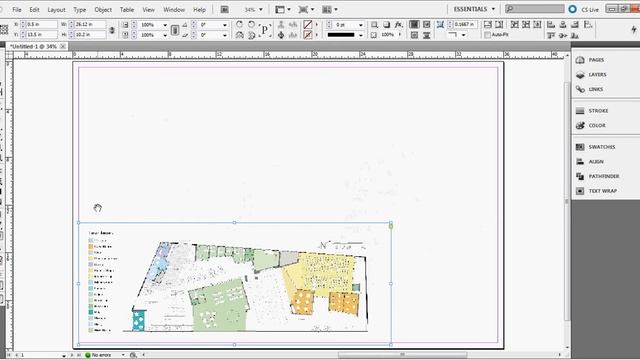Enable the Auto-Fit checkbox
This screenshot has height=360, width=640.
(x=487, y=35)
